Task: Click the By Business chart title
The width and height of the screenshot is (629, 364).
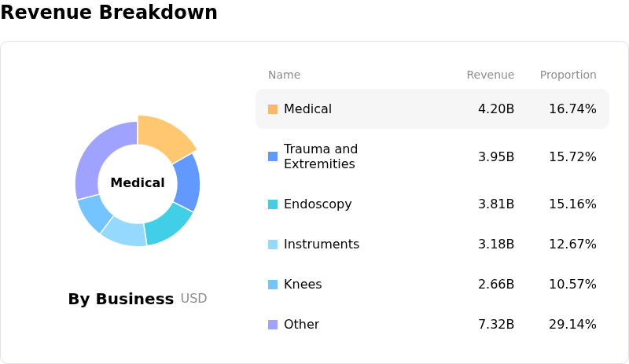Action: pyautogui.click(x=121, y=299)
